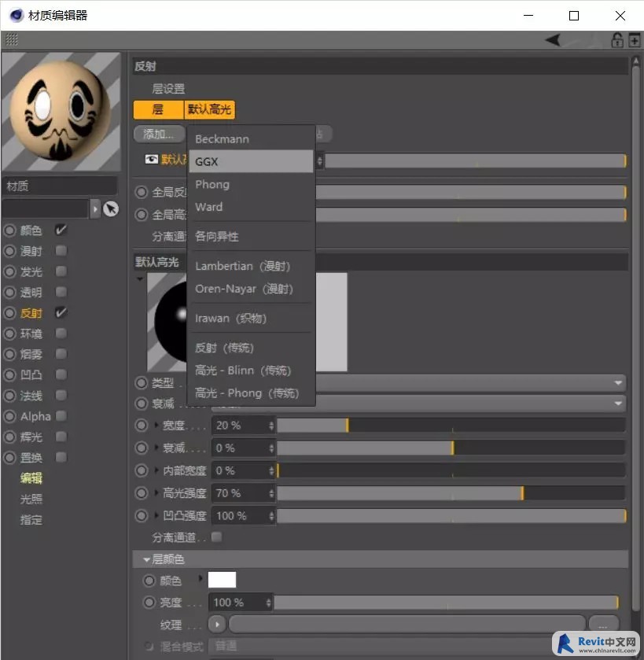Click the material preview sphere thumbnail
644x660 pixels.
tap(61, 112)
